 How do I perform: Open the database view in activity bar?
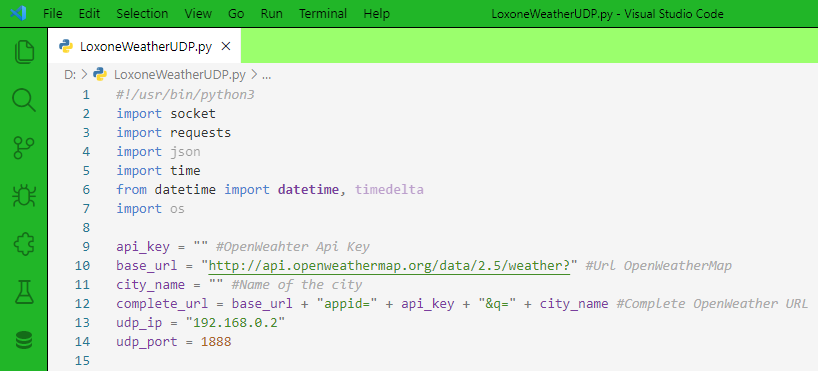pyautogui.click(x=24, y=340)
